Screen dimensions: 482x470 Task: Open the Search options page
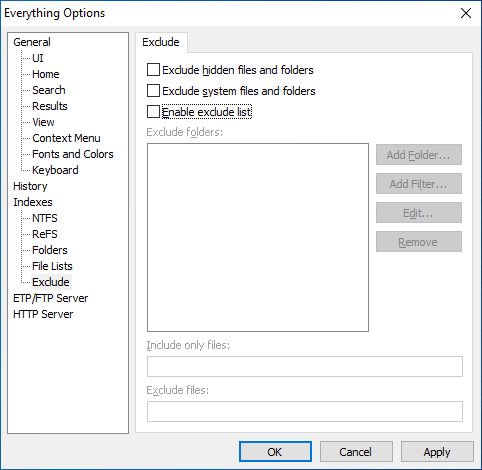pyautogui.click(x=49, y=90)
